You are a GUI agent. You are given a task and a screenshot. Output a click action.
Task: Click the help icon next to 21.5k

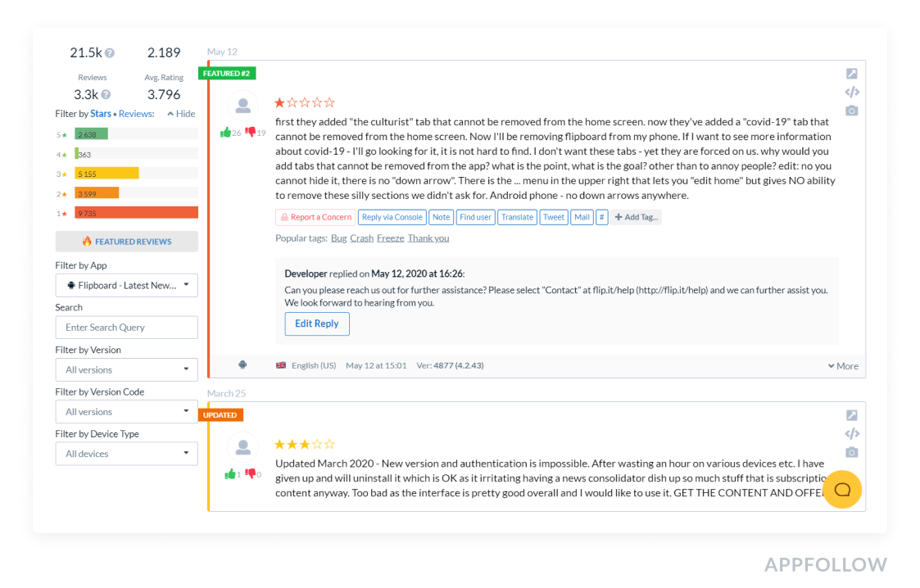[110, 53]
